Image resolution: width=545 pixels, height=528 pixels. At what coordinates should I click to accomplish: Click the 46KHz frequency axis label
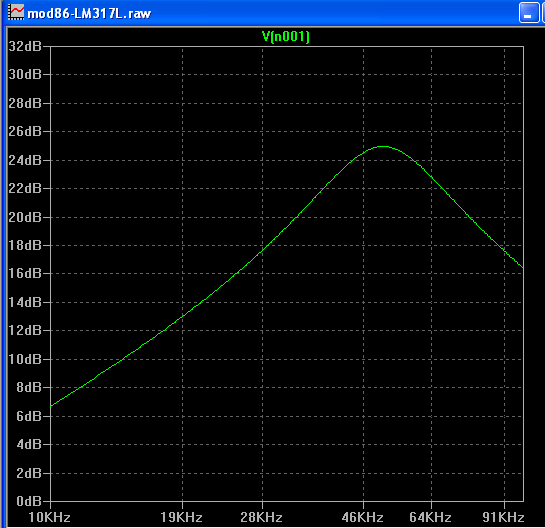[363, 518]
